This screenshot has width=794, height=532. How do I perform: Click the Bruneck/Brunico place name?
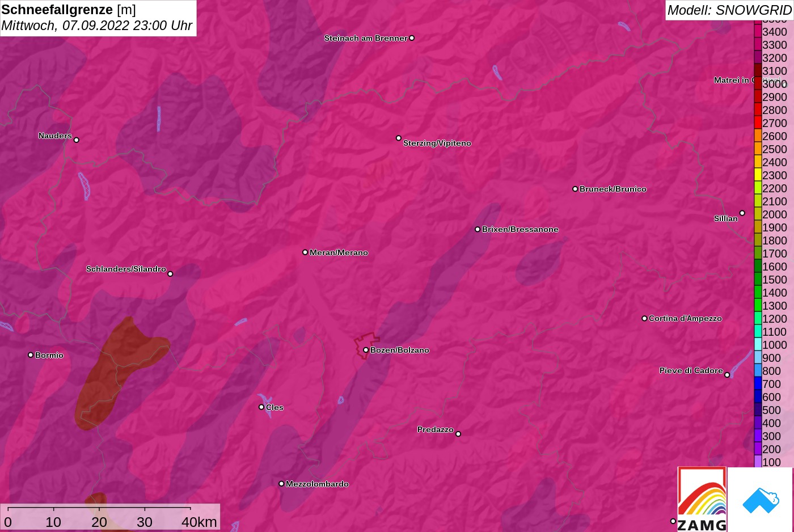tap(613, 189)
